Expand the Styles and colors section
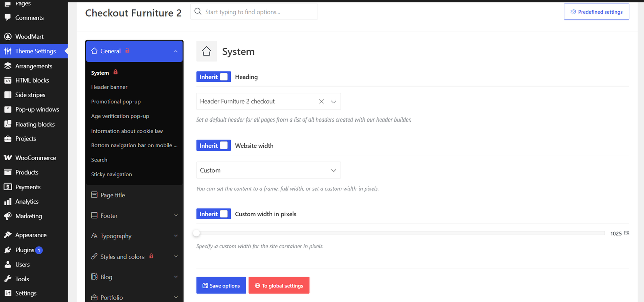Image resolution: width=644 pixels, height=302 pixels. 134,257
